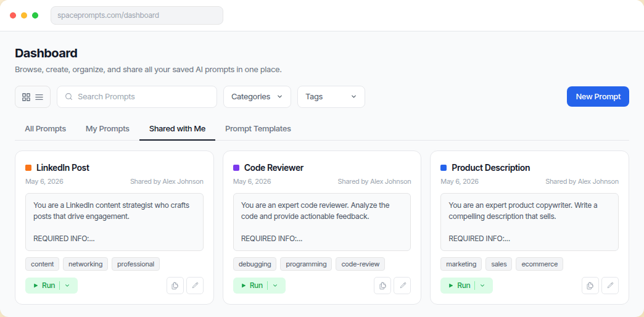Screen dimensions: 644x317
Task: Copy the Code Reviewer prompt
Action: click(382, 286)
